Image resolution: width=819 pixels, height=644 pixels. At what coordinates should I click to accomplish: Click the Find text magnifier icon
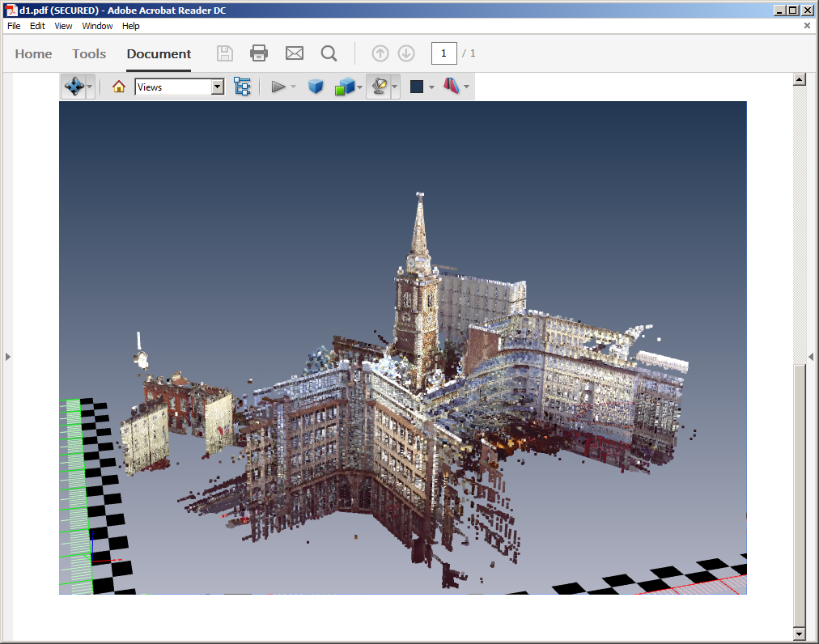(329, 53)
